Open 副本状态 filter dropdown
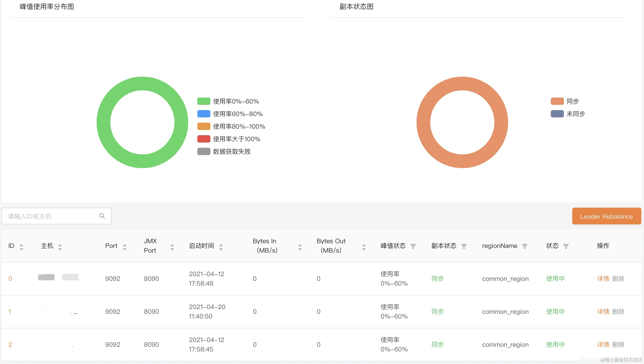 (x=464, y=246)
